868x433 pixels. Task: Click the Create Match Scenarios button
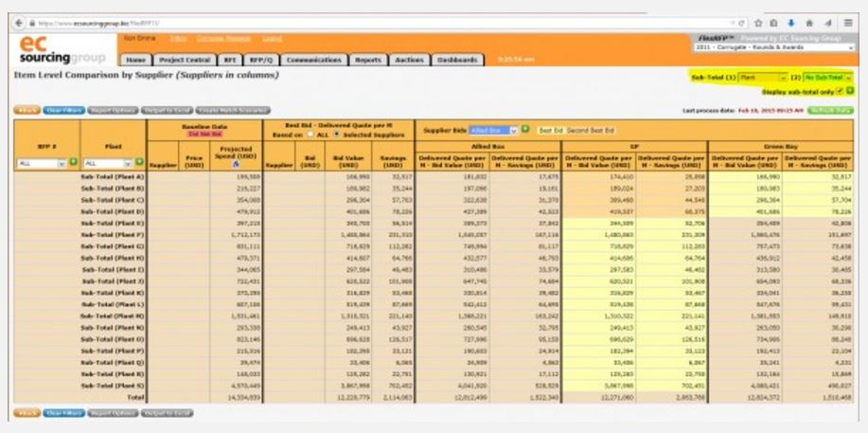[233, 110]
